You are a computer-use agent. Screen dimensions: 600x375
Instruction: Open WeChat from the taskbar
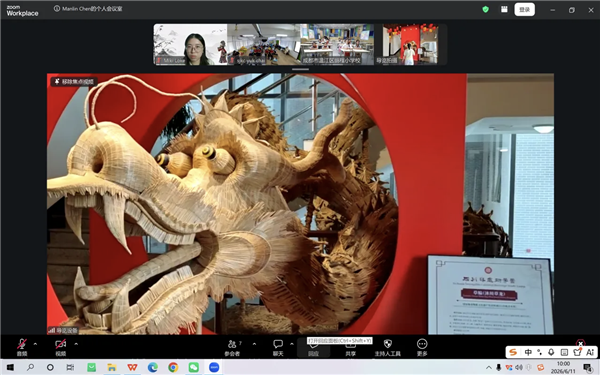pos(194,367)
